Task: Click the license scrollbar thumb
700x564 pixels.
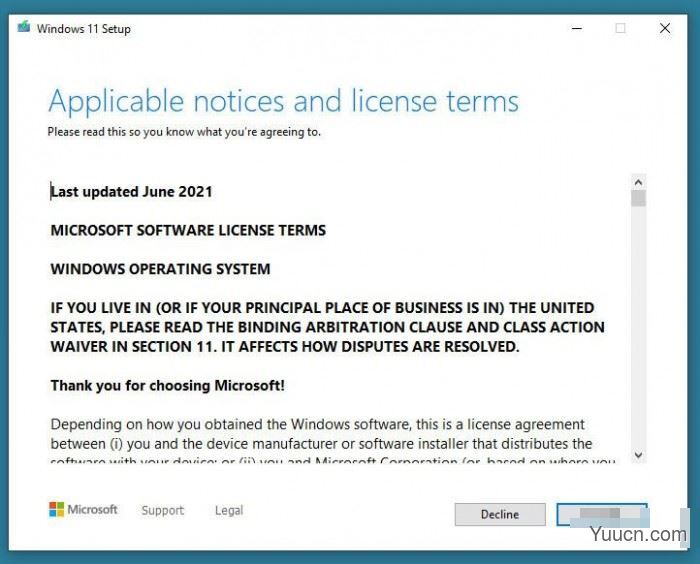Action: pyautogui.click(x=638, y=198)
